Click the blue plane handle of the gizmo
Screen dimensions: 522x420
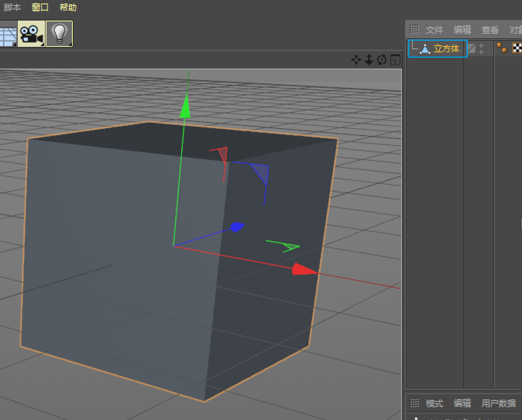pos(261,173)
